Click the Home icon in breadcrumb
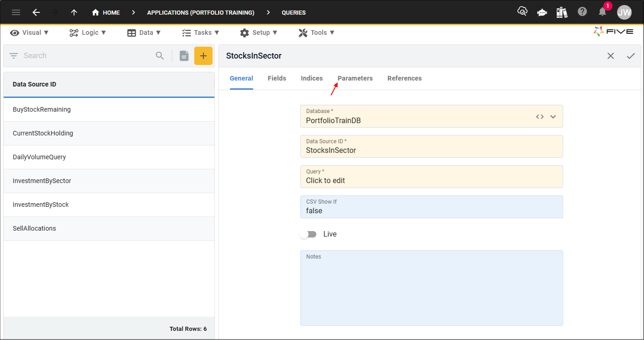Screen dimensions: 644x340 [96, 12]
